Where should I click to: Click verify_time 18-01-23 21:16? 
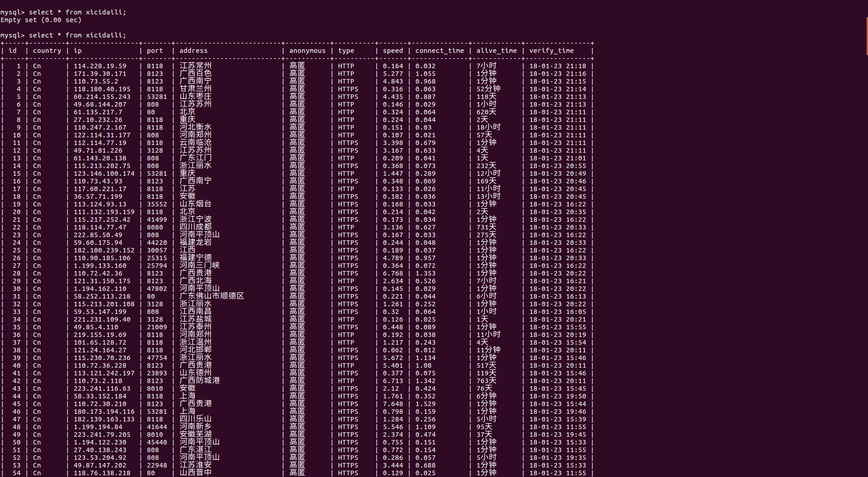click(558, 74)
